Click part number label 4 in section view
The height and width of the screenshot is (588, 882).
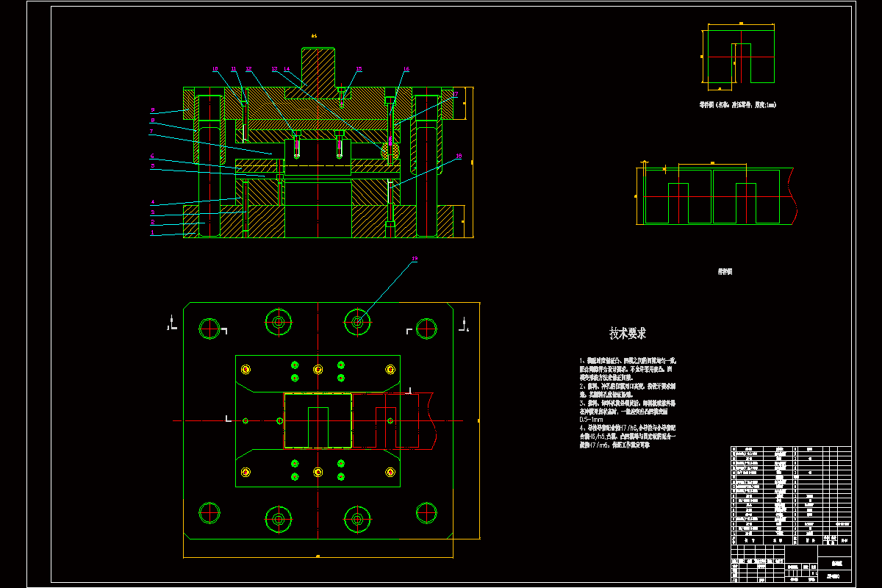(x=153, y=201)
